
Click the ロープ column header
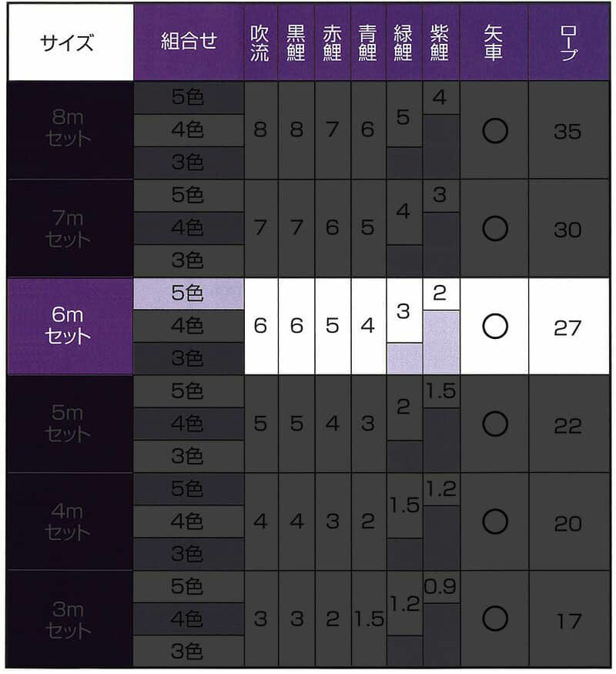point(568,42)
